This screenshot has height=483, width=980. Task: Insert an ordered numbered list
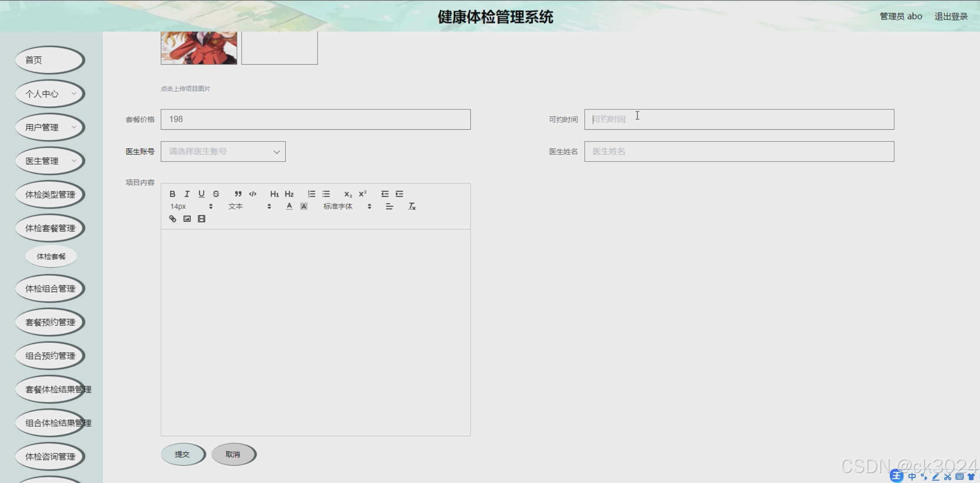311,194
